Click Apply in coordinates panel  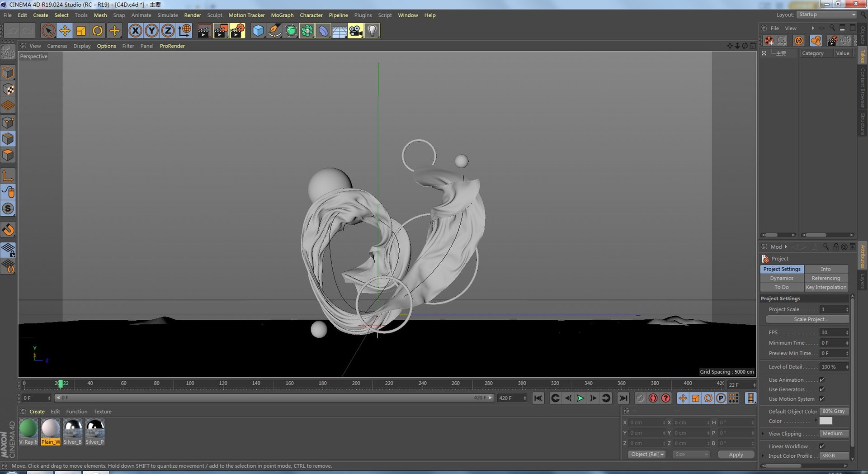click(736, 455)
